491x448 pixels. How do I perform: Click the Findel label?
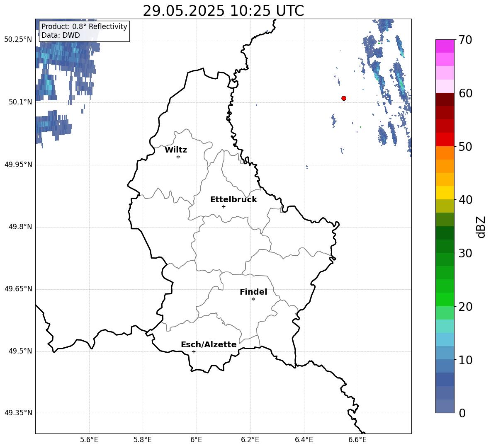[253, 292]
